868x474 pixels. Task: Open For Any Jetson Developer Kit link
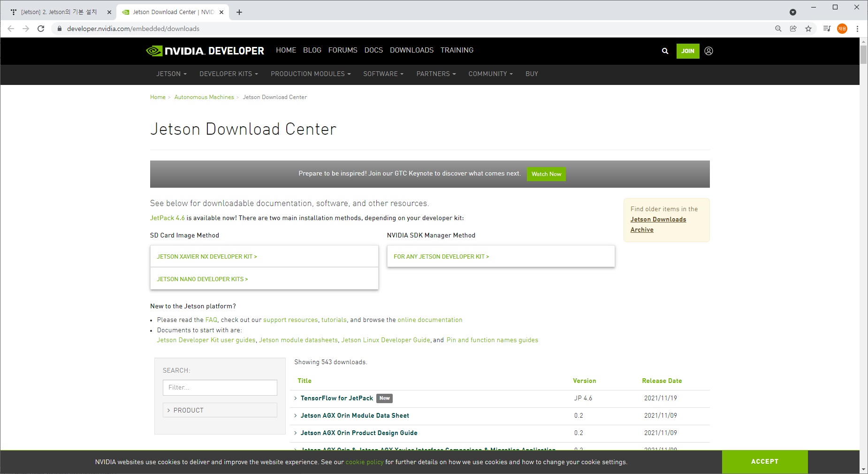click(x=441, y=257)
